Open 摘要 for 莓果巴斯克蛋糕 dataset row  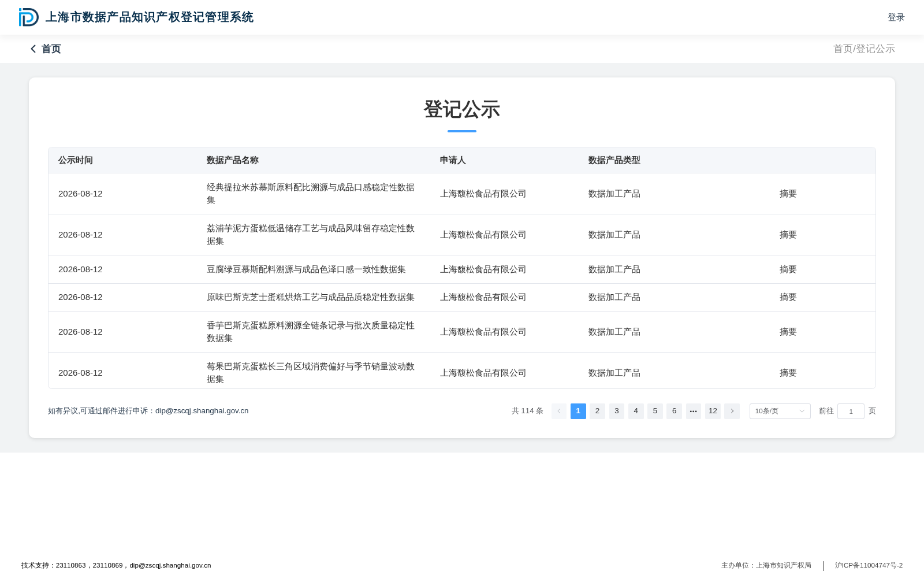788,373
